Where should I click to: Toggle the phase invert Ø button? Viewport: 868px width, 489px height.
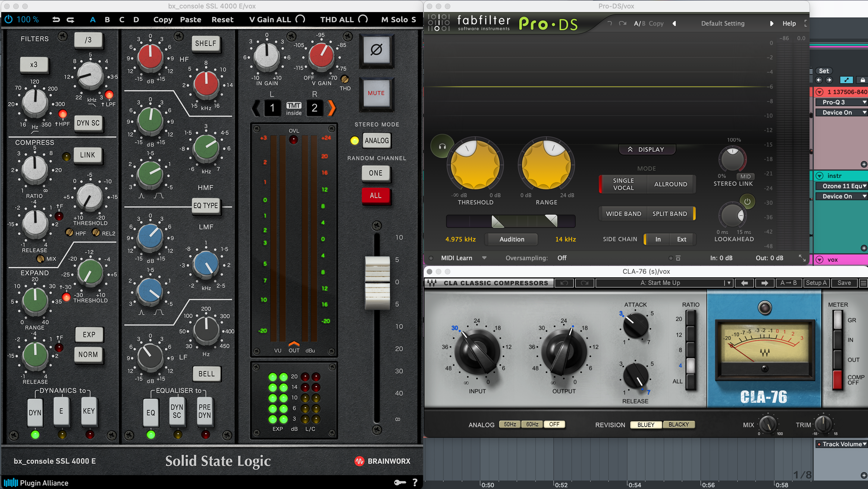click(x=376, y=50)
